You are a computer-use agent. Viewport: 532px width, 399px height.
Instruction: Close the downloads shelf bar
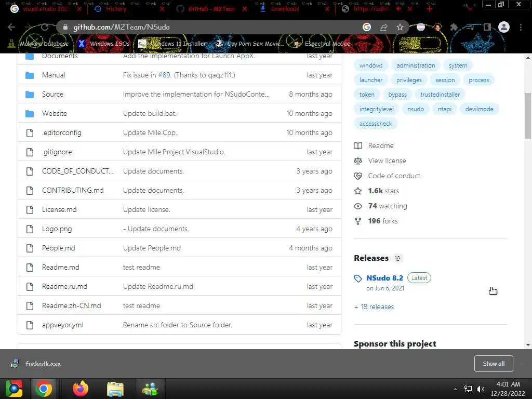(x=523, y=364)
